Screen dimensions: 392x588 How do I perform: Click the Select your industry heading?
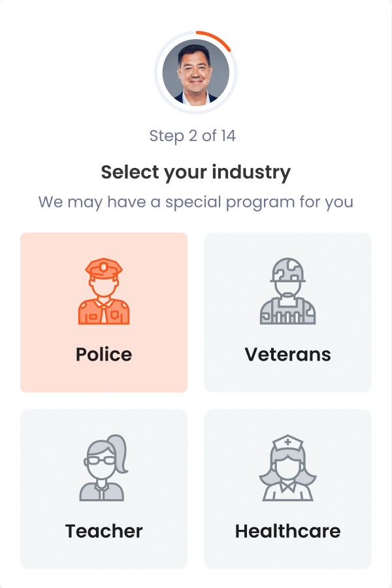[x=195, y=172]
